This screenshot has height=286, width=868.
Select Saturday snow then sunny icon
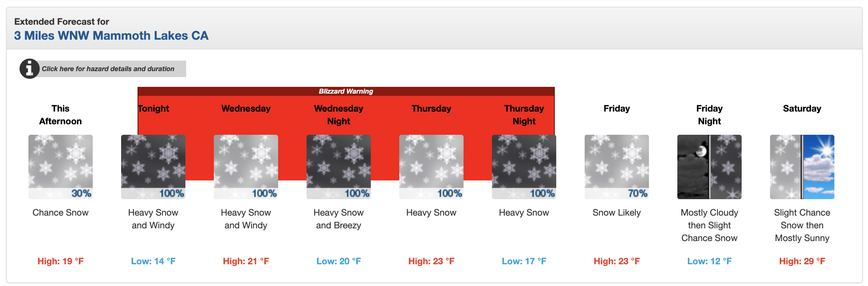[x=802, y=167]
